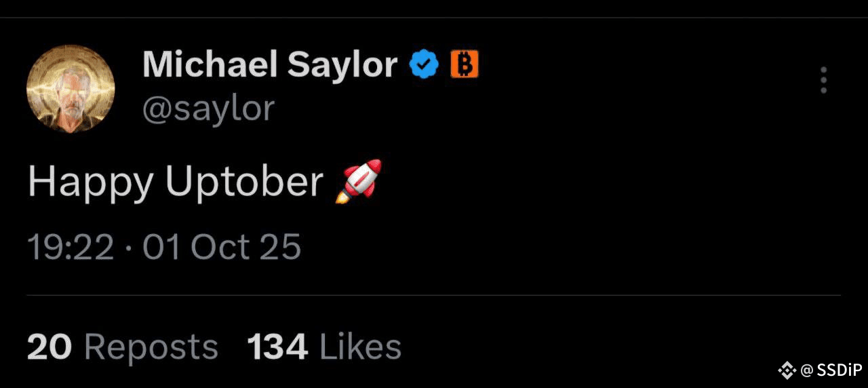
Task: Open Michael Saylor's profile picture
Action: [71, 89]
